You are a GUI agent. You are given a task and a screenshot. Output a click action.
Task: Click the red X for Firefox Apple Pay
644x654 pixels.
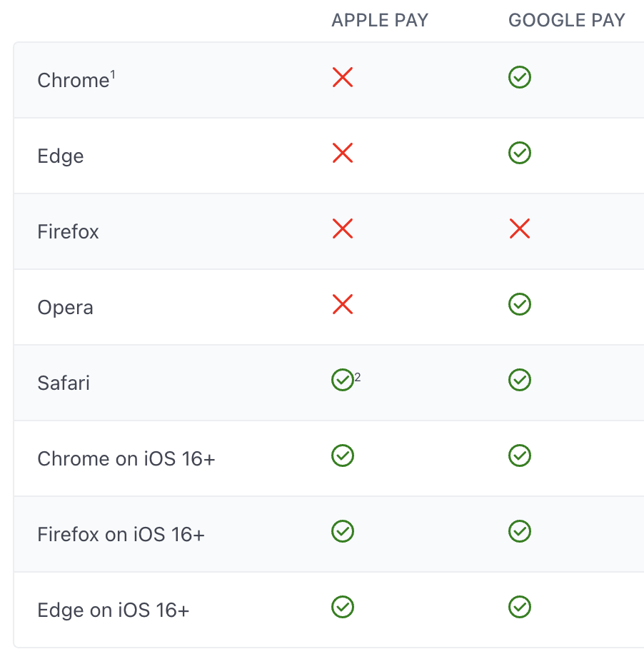(x=343, y=228)
